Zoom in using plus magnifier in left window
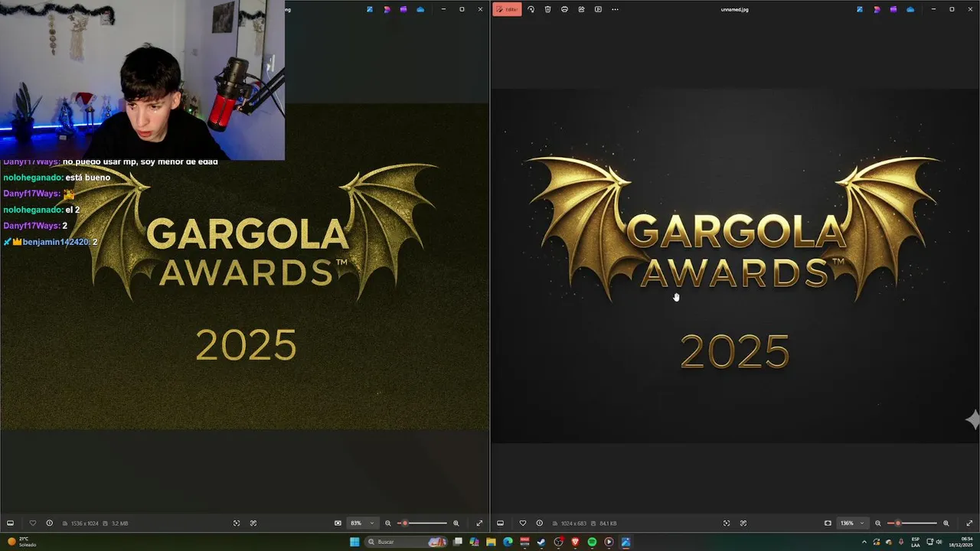 [x=456, y=523]
